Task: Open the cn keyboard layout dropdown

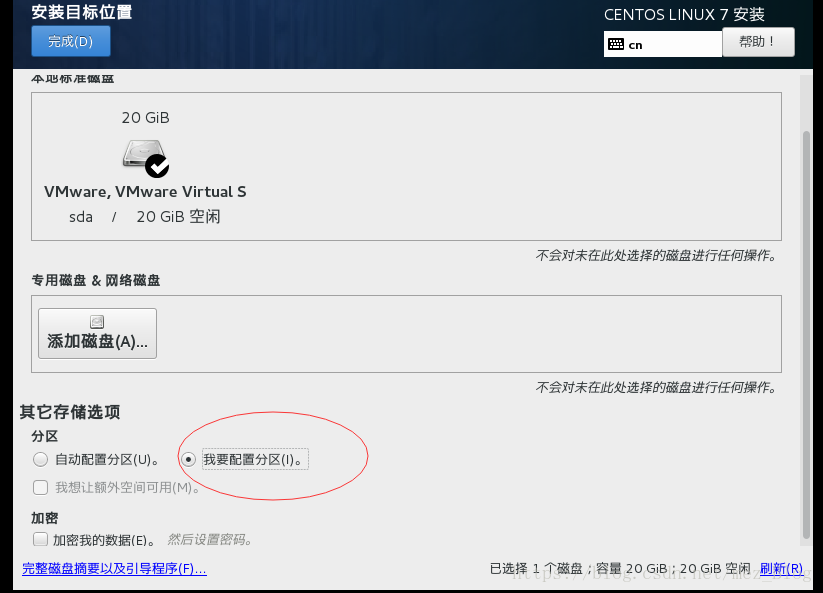Action: 663,44
